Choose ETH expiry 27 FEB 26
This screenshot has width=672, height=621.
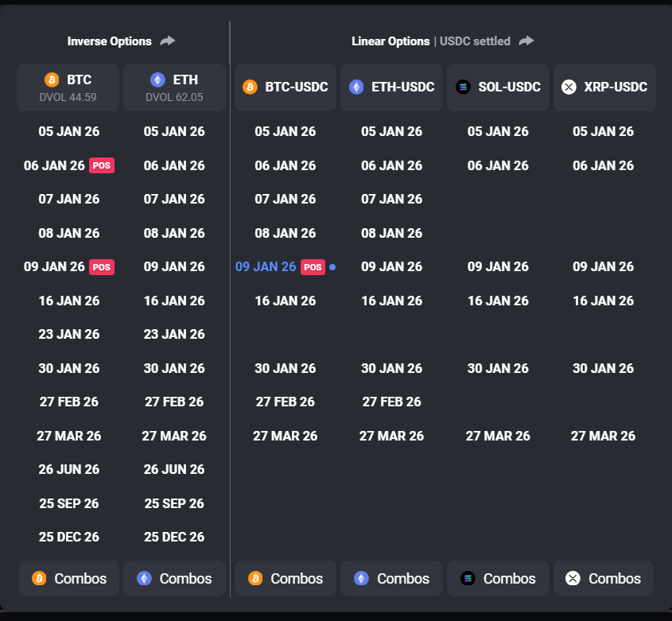tap(174, 402)
